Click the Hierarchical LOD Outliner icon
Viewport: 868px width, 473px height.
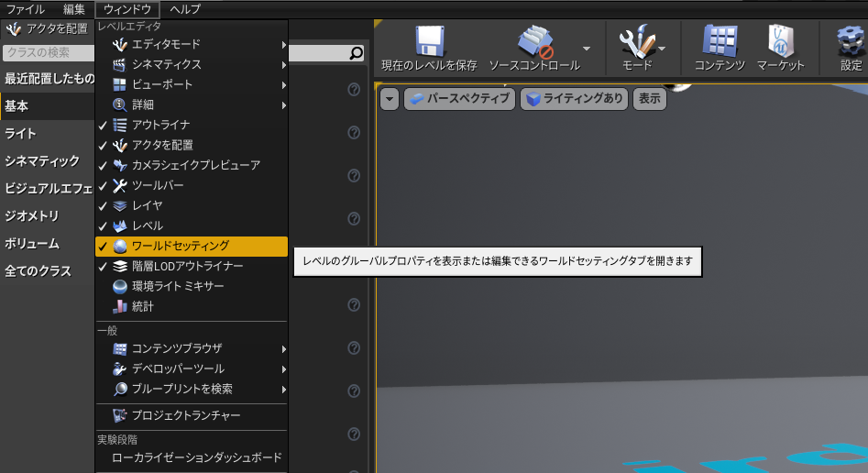point(119,267)
